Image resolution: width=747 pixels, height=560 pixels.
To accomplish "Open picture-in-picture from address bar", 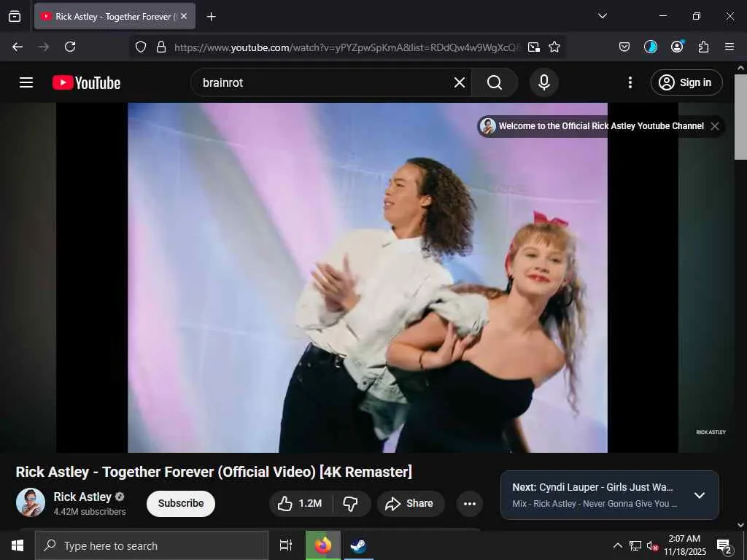I will pos(534,47).
